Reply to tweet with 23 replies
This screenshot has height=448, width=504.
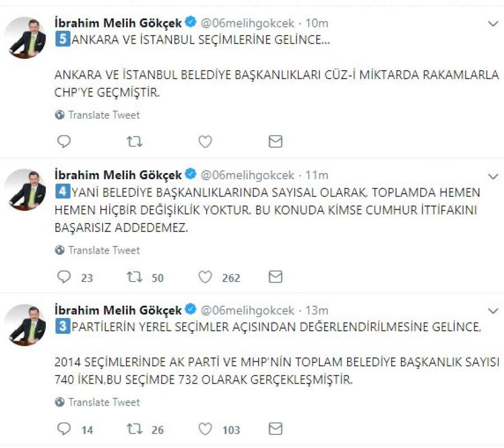[64, 277]
